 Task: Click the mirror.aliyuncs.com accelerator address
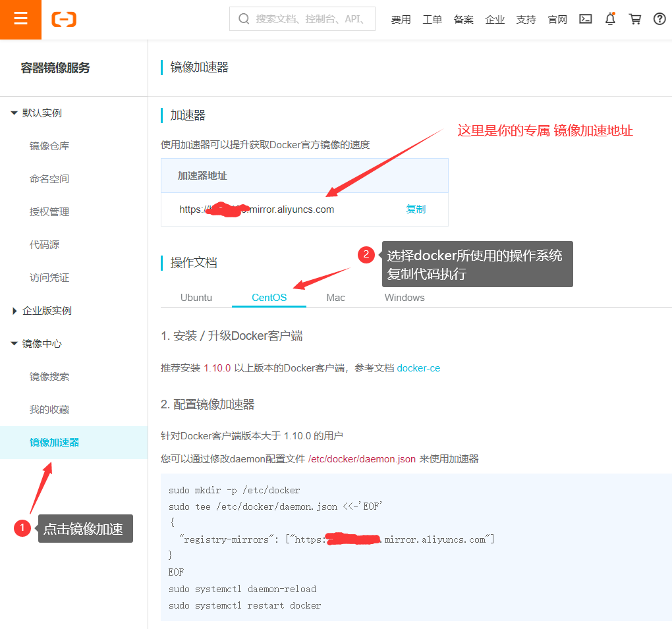[257, 209]
